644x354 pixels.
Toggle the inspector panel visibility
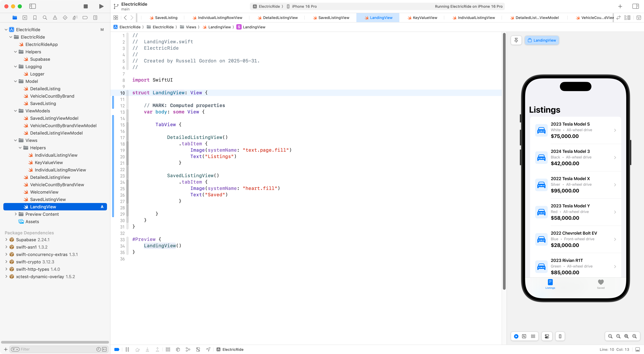(635, 6)
